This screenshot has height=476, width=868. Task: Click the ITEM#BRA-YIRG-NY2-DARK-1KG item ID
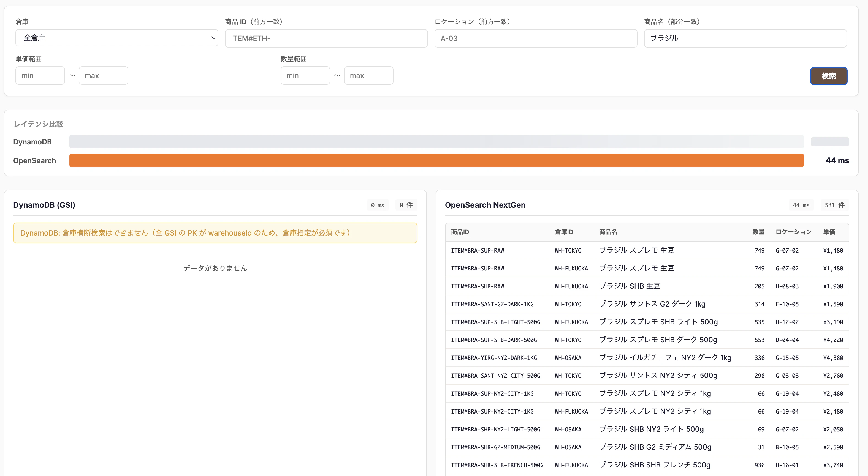tap(494, 357)
